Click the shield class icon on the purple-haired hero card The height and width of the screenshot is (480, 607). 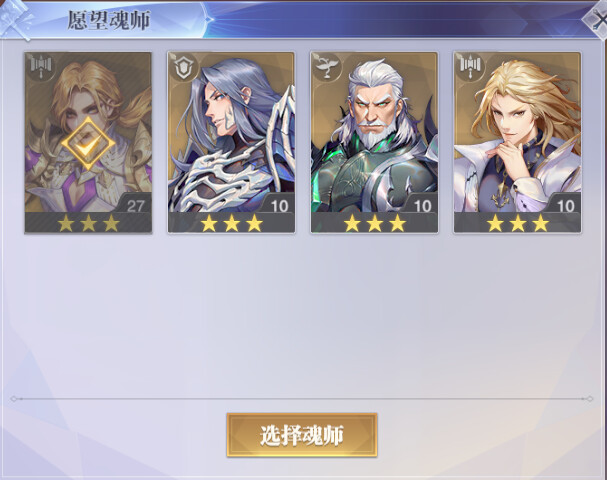pyautogui.click(x=183, y=67)
